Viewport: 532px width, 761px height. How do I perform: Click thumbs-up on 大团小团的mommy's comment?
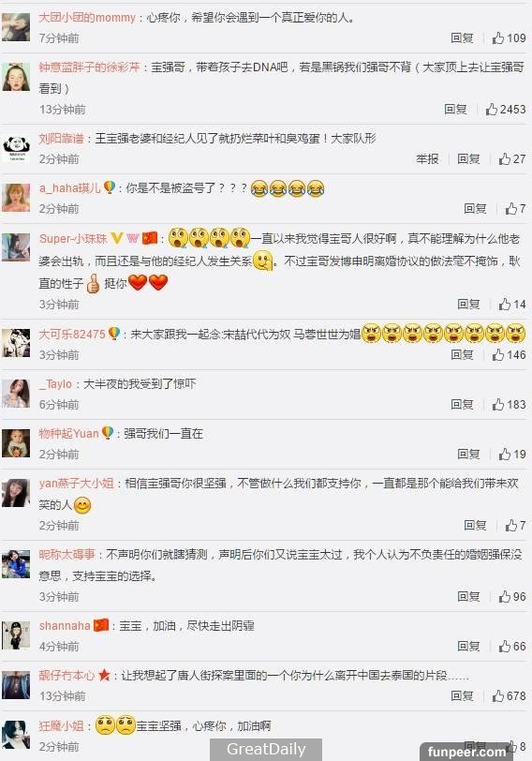click(510, 37)
